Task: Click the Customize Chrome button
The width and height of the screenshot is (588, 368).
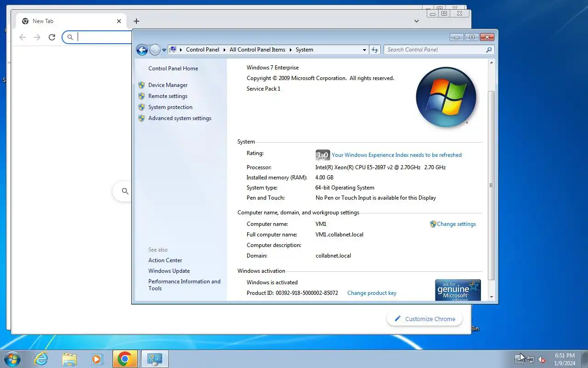Action: tap(424, 319)
